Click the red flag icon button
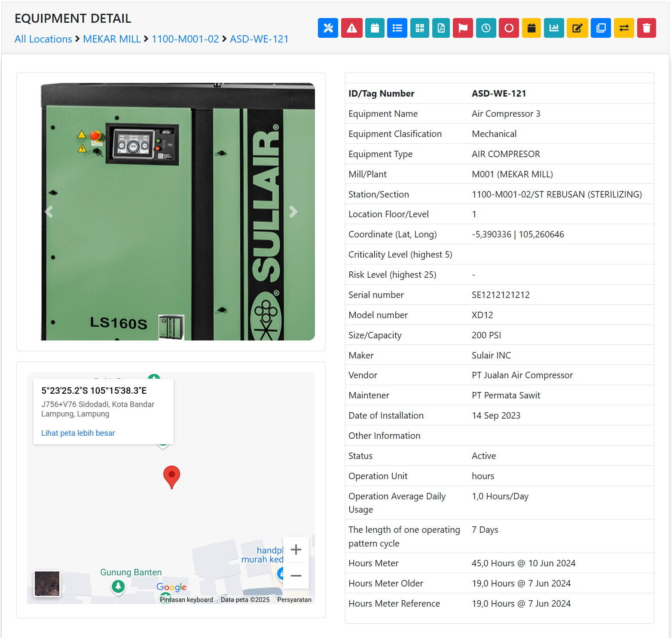 [463, 28]
